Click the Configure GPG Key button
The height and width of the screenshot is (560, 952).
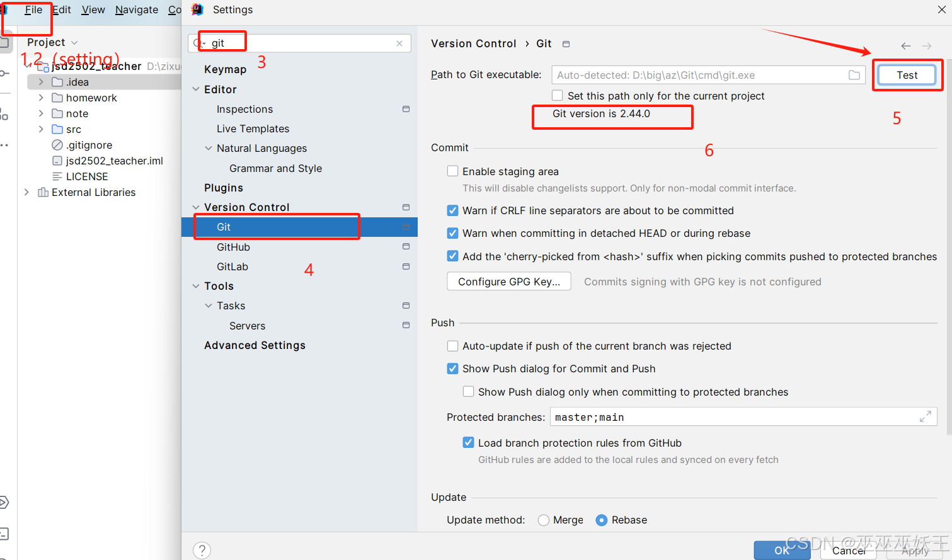pos(508,281)
